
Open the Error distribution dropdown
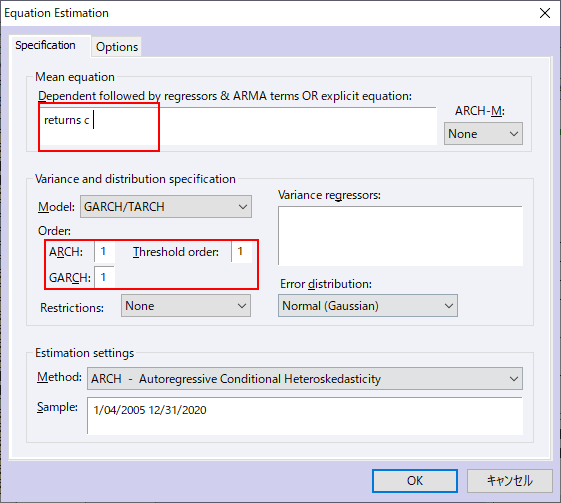368,306
